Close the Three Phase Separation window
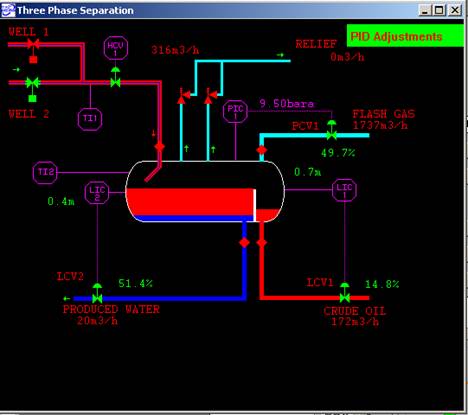 (455, 10)
